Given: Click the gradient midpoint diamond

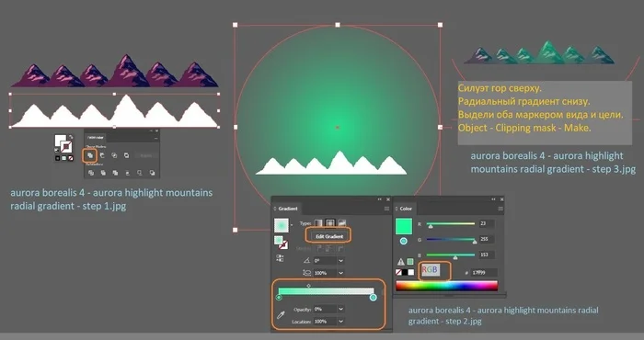Looking at the screenshot, I should tap(309, 286).
